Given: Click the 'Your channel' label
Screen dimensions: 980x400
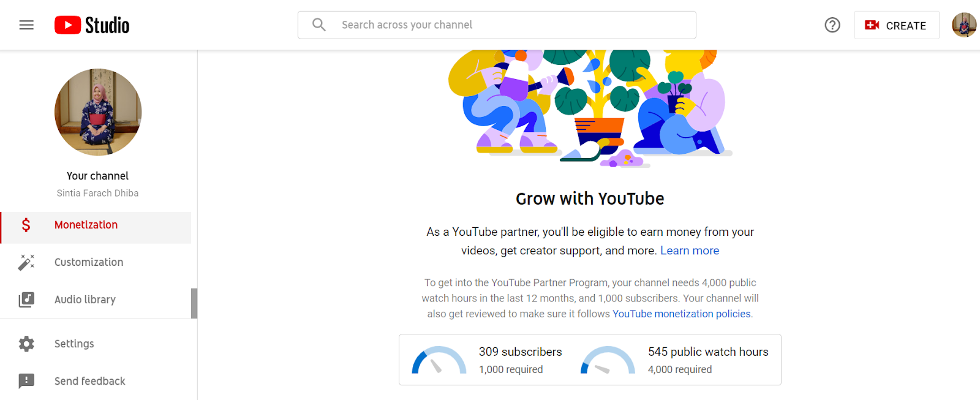Looking at the screenshot, I should [97, 176].
